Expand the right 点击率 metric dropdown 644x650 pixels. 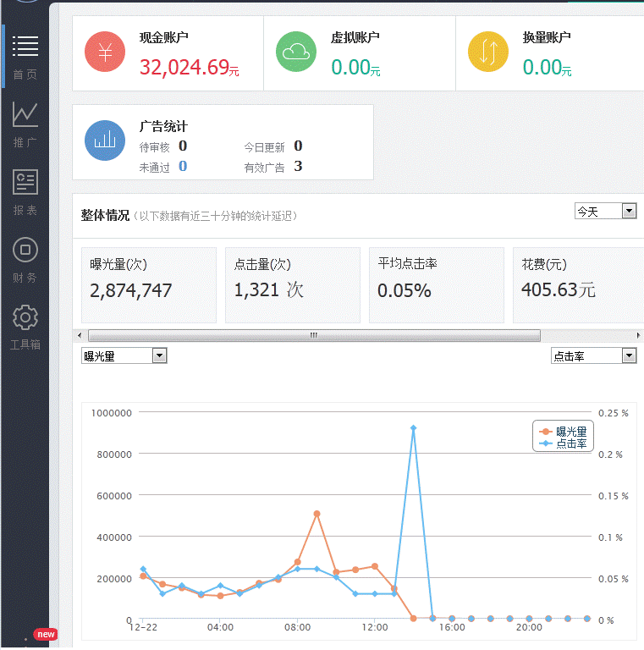coord(593,356)
